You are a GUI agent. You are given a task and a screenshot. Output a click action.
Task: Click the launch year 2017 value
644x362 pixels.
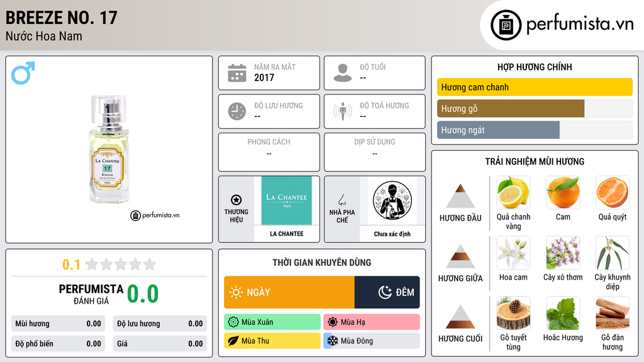(x=264, y=77)
